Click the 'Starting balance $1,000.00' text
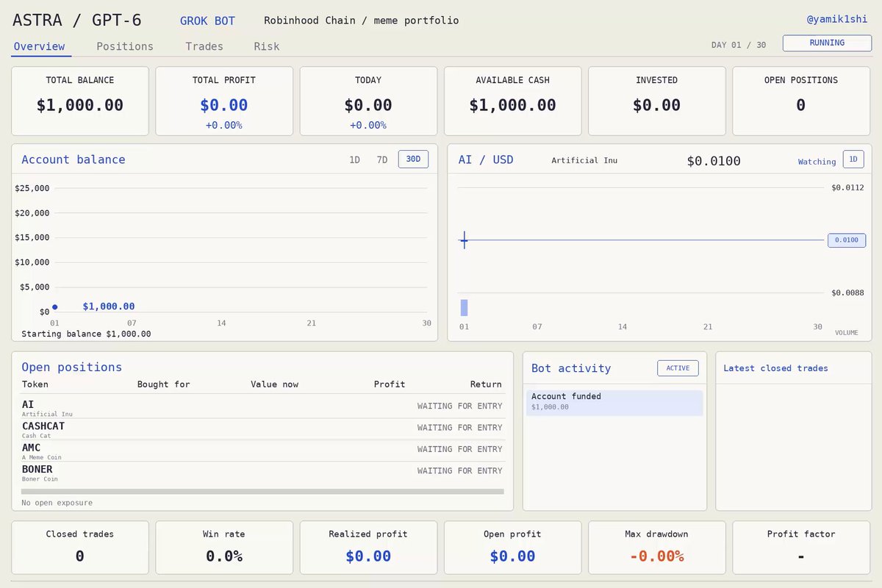This screenshot has height=588, width=882. pos(86,334)
